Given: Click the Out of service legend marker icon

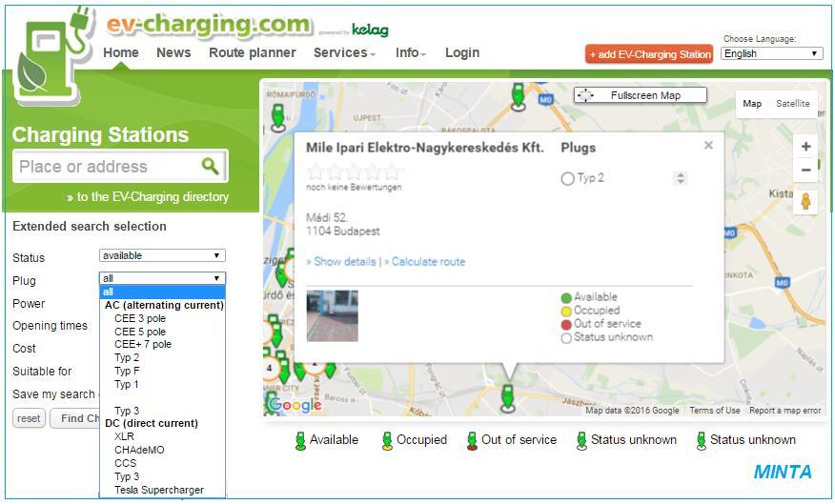Looking at the screenshot, I should [x=472, y=441].
